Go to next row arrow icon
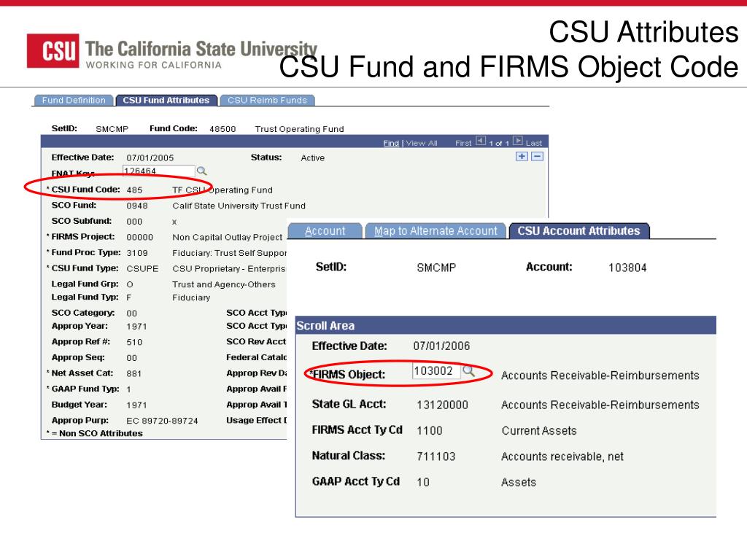 [517, 141]
